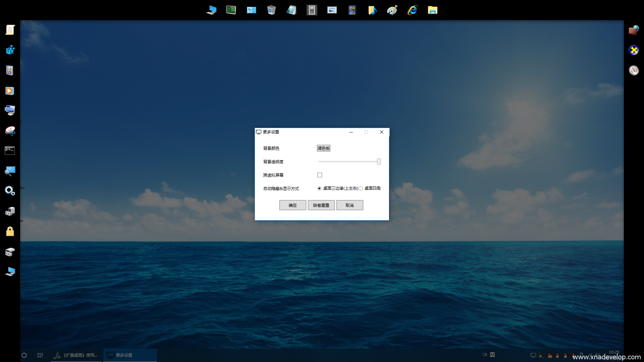The height and width of the screenshot is (362, 644).
Task: Click the 背景透明度 slider handle
Action: pyautogui.click(x=379, y=162)
